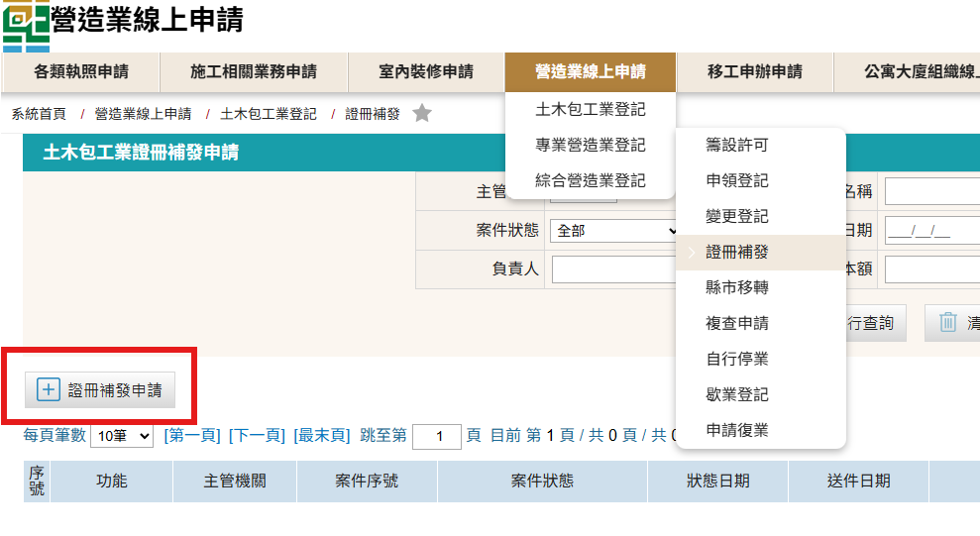The width and height of the screenshot is (980, 536).
Task: Click the plus icon for 證冊補發申請
Action: coord(49,390)
